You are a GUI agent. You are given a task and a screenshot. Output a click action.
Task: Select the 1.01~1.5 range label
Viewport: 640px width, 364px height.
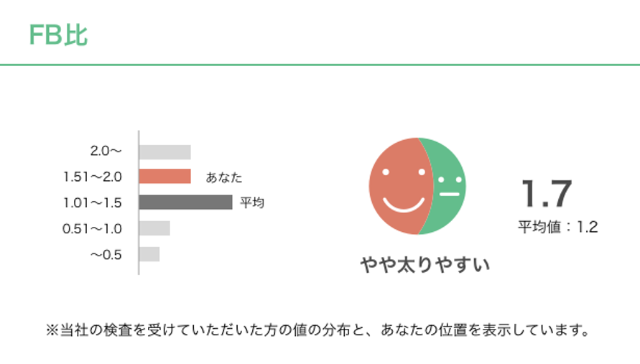(x=93, y=202)
